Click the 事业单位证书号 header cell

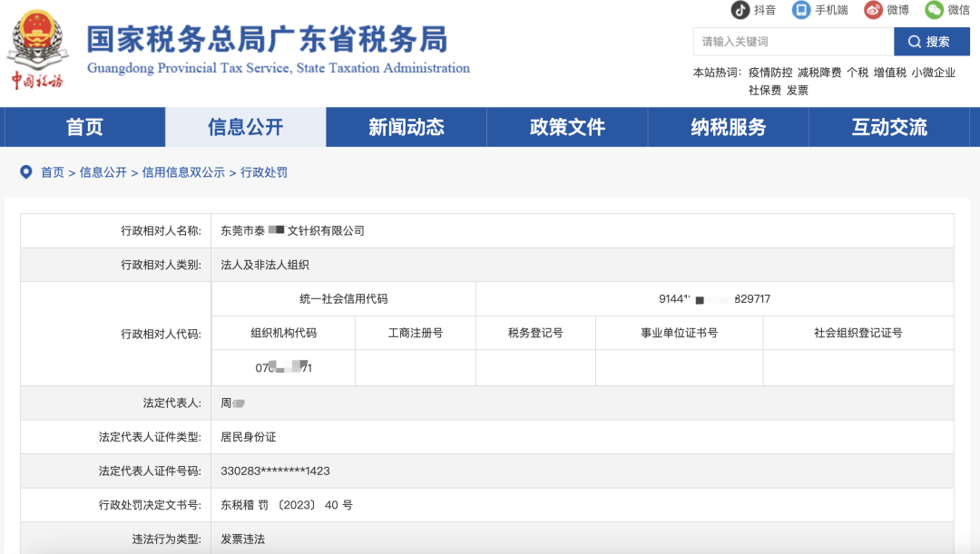680,333
